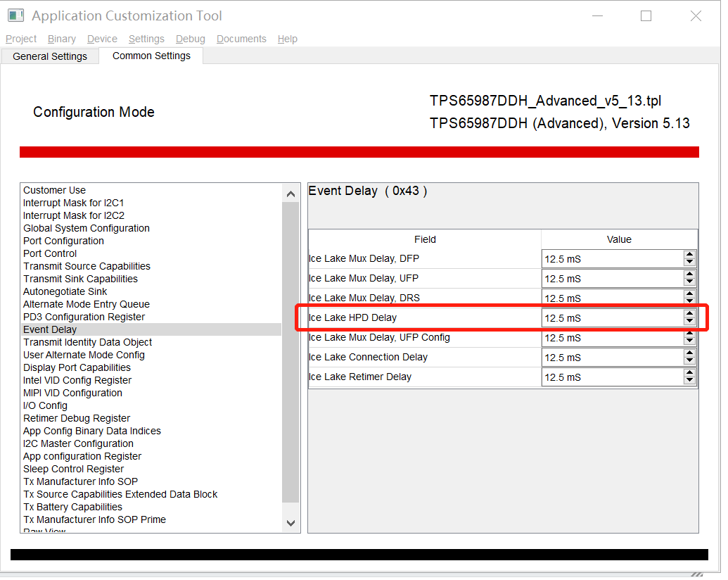
Task: Select Intel VID Config Register
Action: [x=77, y=380]
